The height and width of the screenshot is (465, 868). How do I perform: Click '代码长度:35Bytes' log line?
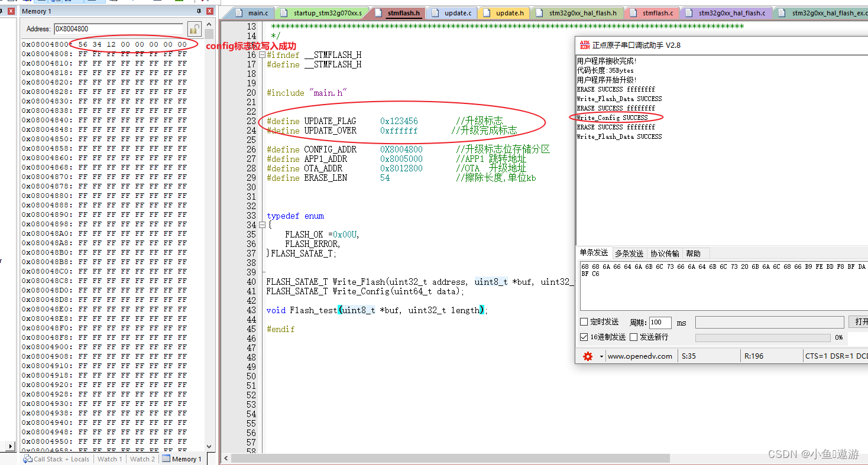coord(605,70)
